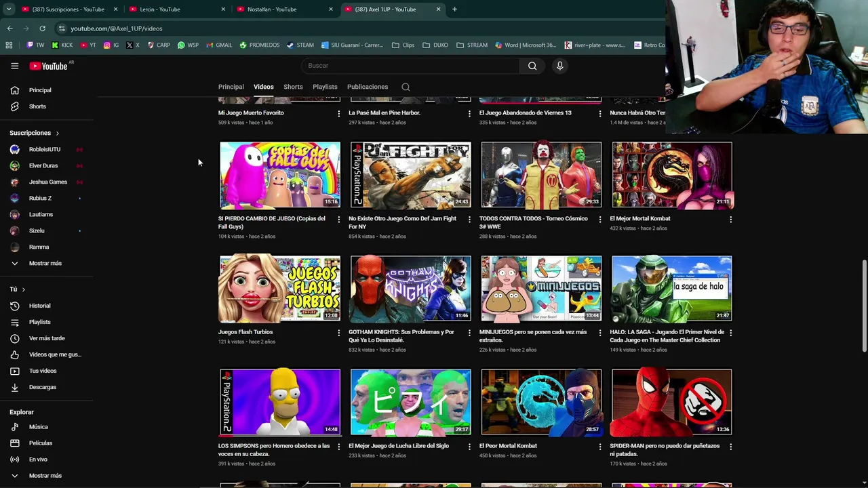Open Jeshua Games subscription channel
Viewport: 868px width, 488px height.
(47, 182)
